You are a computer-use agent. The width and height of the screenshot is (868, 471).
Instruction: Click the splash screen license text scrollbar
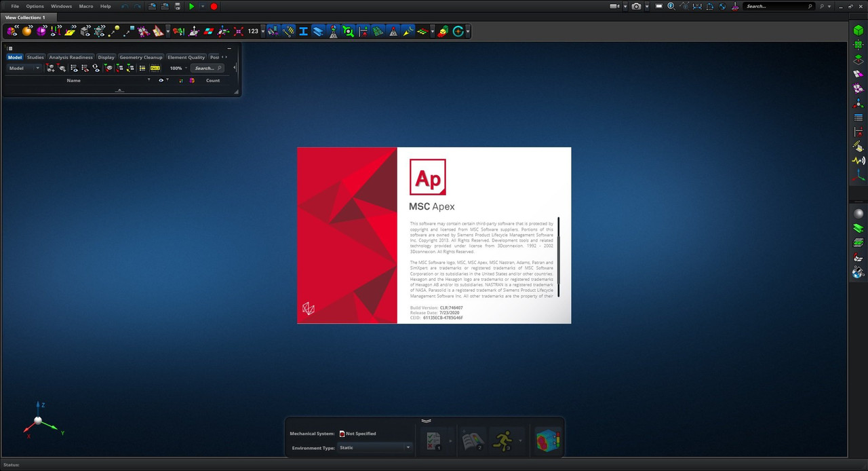pos(559,257)
